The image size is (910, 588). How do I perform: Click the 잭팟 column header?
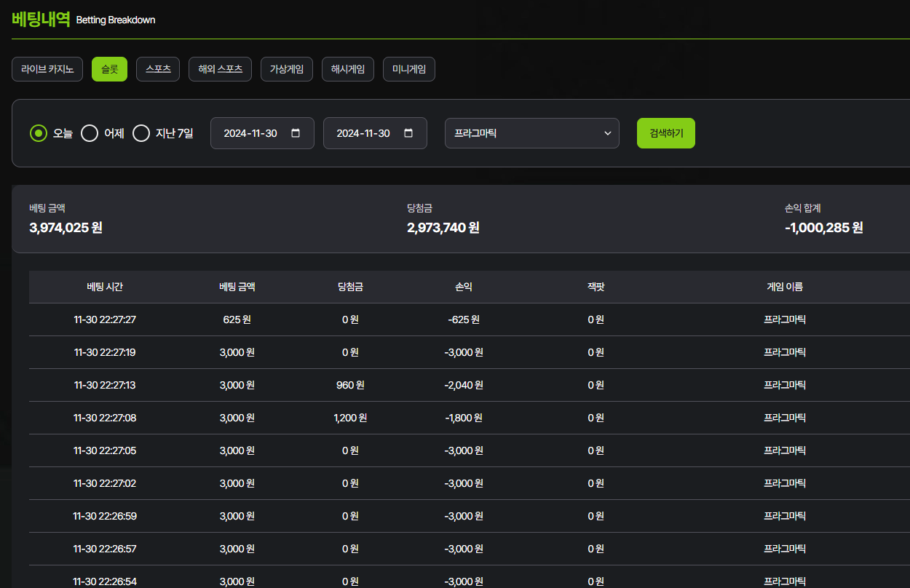click(596, 287)
